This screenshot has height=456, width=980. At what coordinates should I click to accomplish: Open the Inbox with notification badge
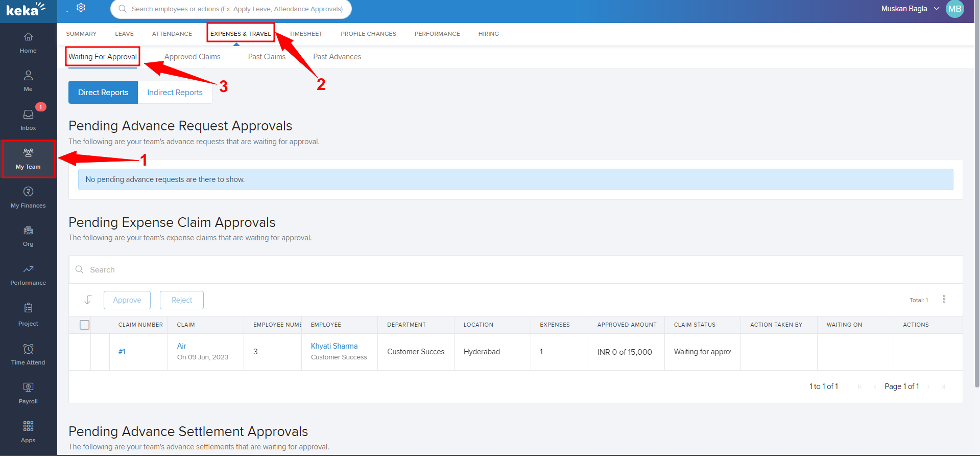(28, 119)
